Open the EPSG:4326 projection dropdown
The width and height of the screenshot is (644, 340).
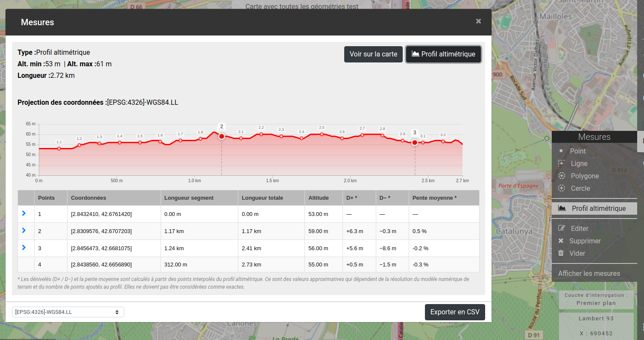tap(68, 312)
